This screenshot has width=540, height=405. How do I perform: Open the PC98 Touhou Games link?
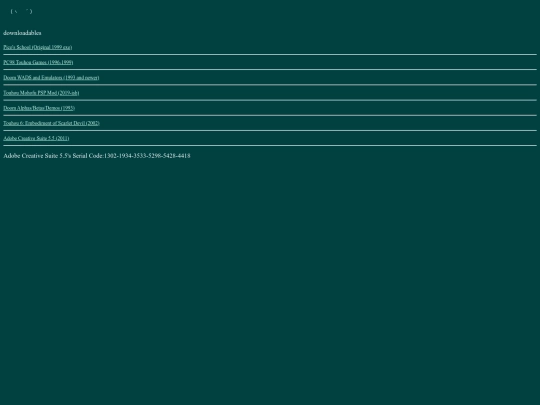tap(38, 62)
